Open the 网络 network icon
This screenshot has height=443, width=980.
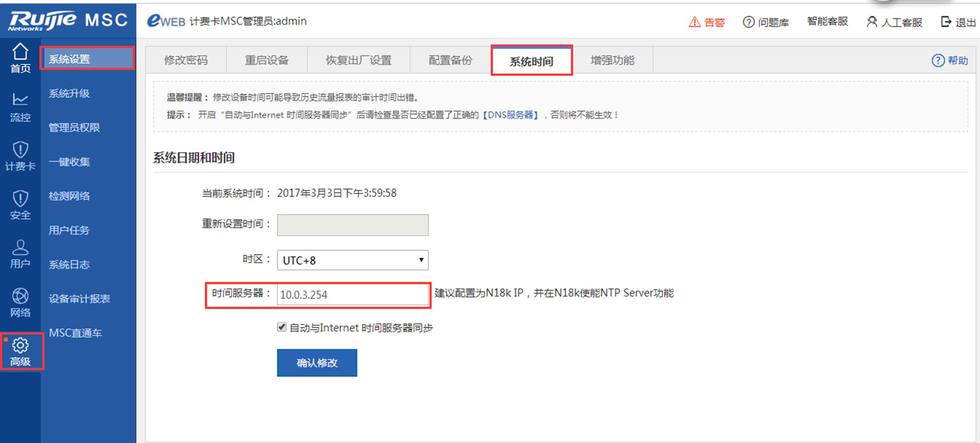(20, 296)
